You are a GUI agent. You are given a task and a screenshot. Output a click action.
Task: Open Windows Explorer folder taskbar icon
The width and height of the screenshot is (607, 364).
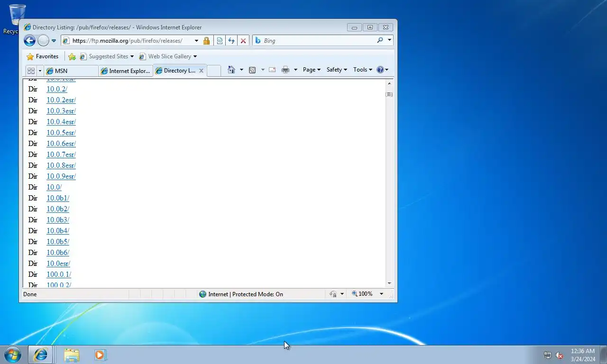pos(72,355)
